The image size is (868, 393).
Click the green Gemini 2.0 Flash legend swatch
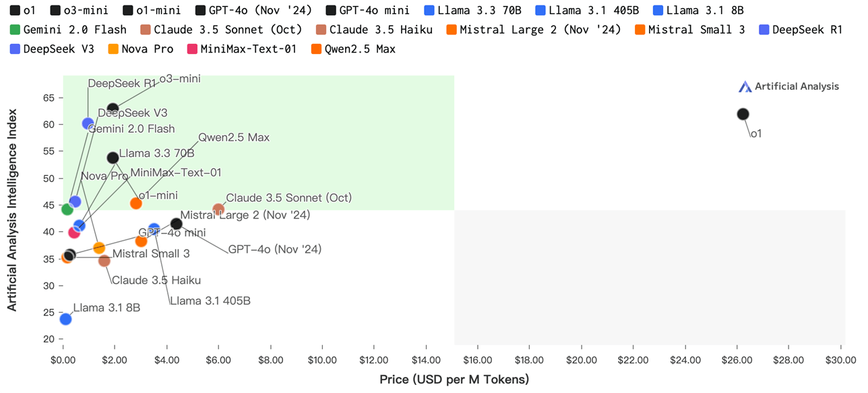point(15,30)
